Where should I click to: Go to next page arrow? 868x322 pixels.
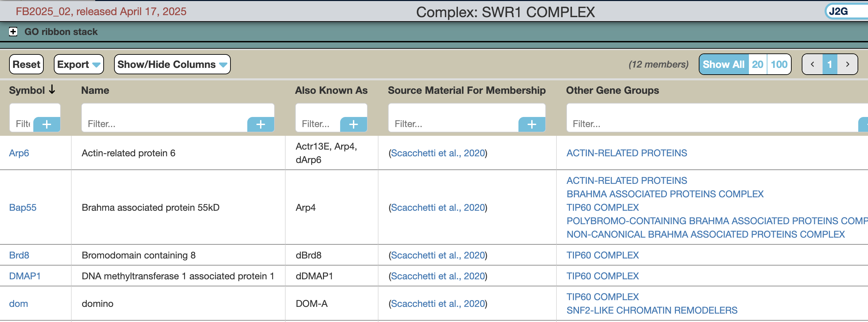(847, 64)
